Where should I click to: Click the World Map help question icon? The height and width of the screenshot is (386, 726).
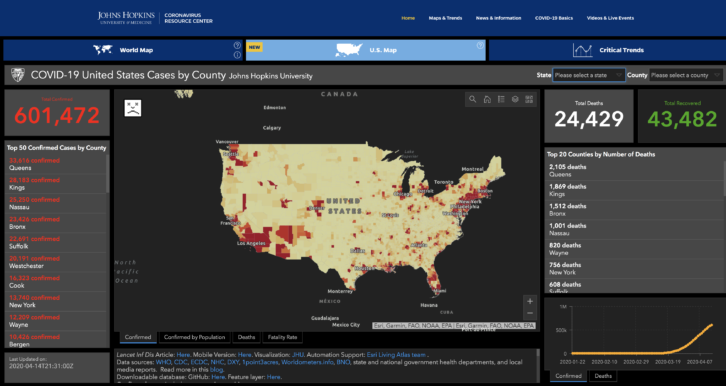237,45
